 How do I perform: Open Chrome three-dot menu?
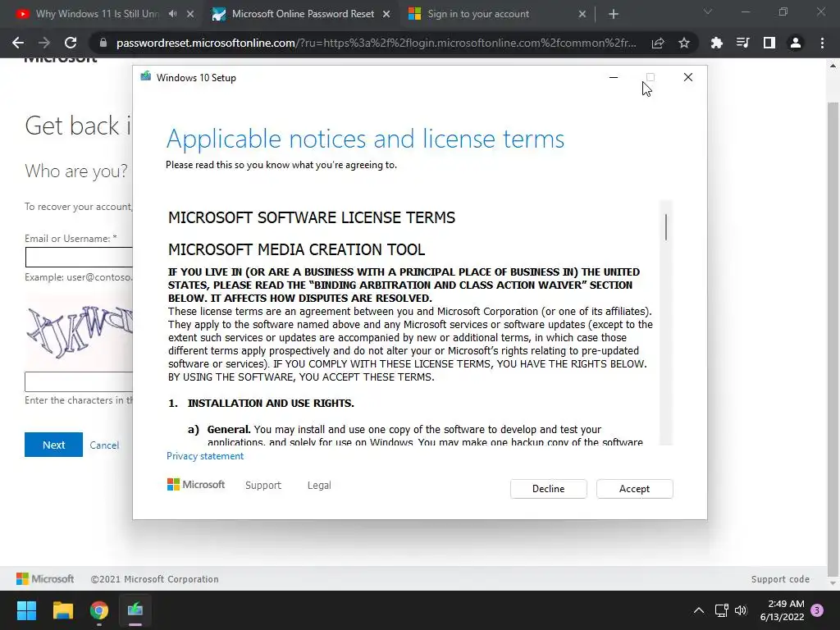(x=822, y=43)
